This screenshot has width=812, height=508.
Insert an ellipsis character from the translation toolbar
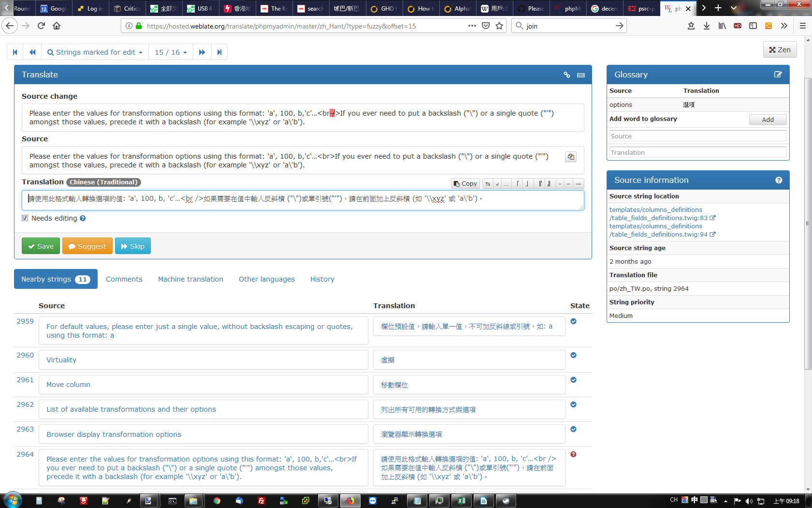coord(506,183)
